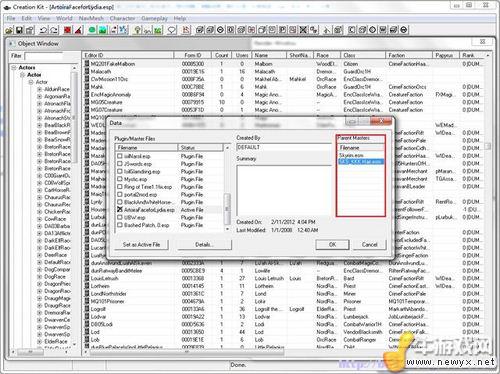
Task: Expand the AlduinRace tree node
Action: point(39,89)
